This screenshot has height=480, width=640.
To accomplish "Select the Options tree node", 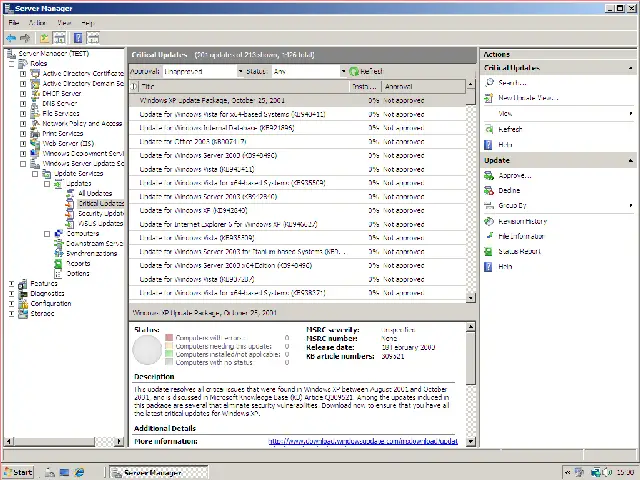I will pyautogui.click(x=78, y=273).
